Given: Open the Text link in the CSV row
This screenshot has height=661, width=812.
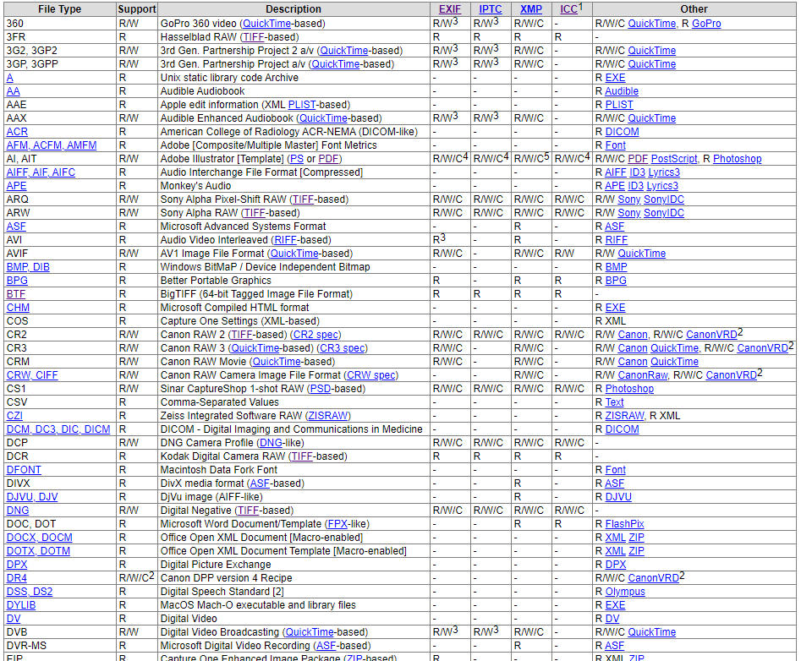Looking at the screenshot, I should pos(614,402).
